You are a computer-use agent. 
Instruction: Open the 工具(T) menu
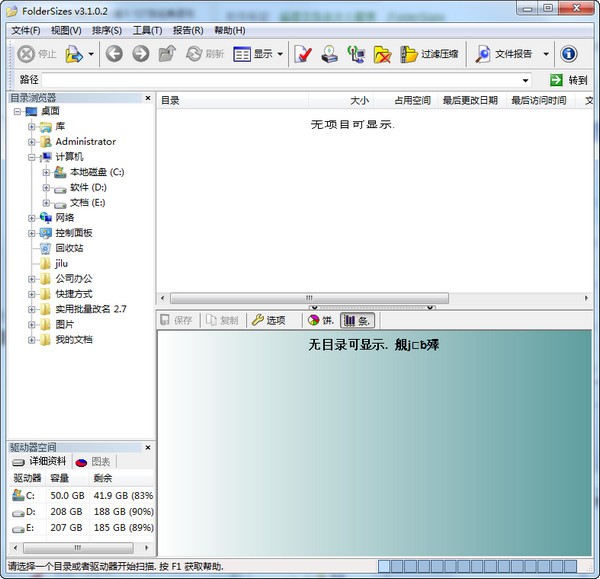147,30
